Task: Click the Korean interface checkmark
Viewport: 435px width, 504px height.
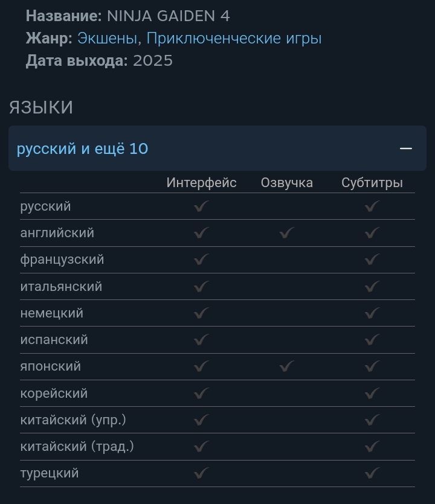Action: pos(201,393)
